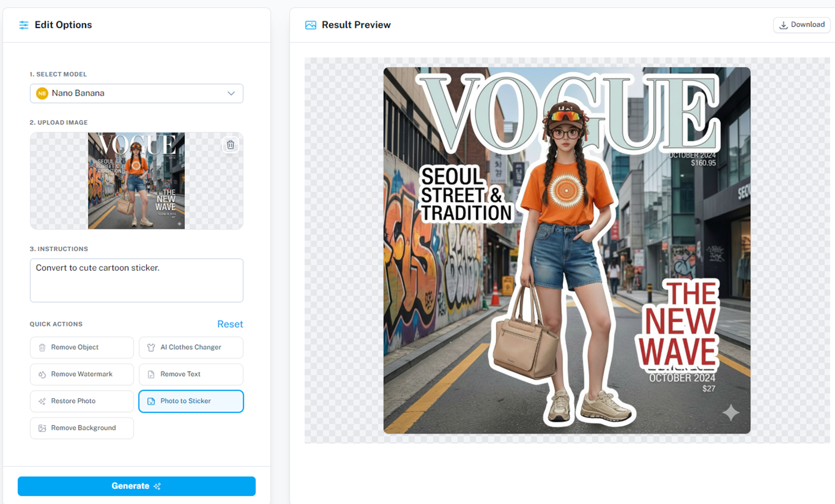835x504 pixels.
Task: Click the download arrow icon
Action: (x=783, y=25)
